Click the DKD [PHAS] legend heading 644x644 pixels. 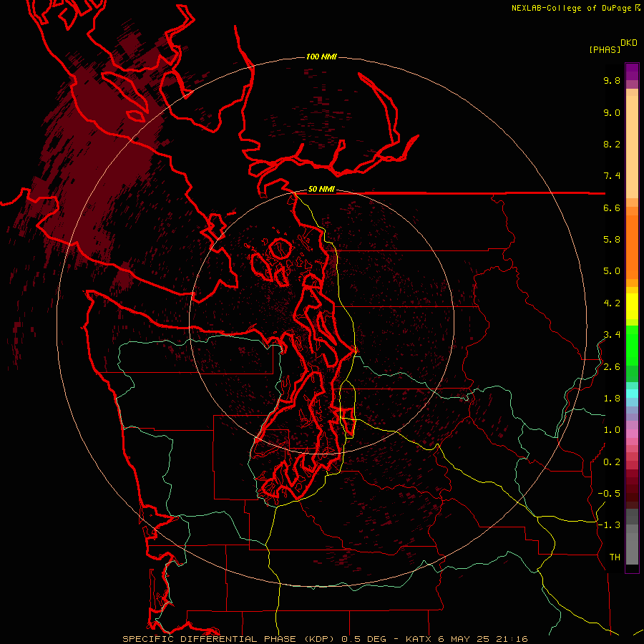point(613,47)
